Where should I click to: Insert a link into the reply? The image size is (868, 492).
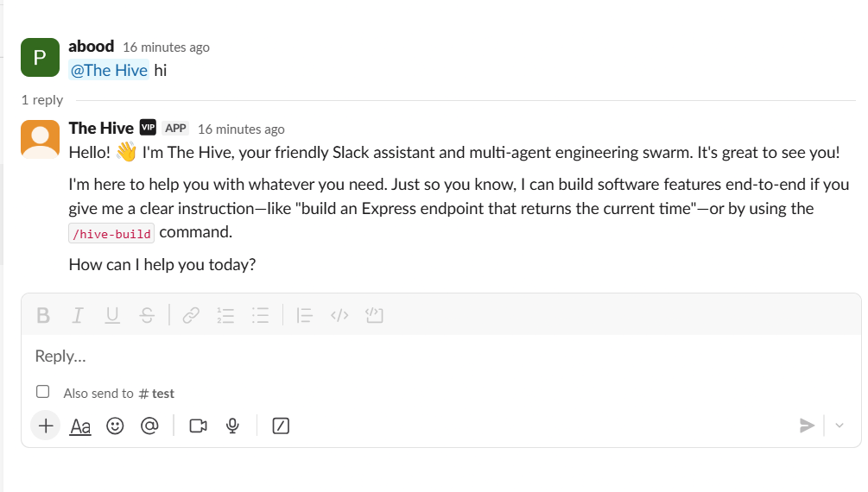(191, 315)
